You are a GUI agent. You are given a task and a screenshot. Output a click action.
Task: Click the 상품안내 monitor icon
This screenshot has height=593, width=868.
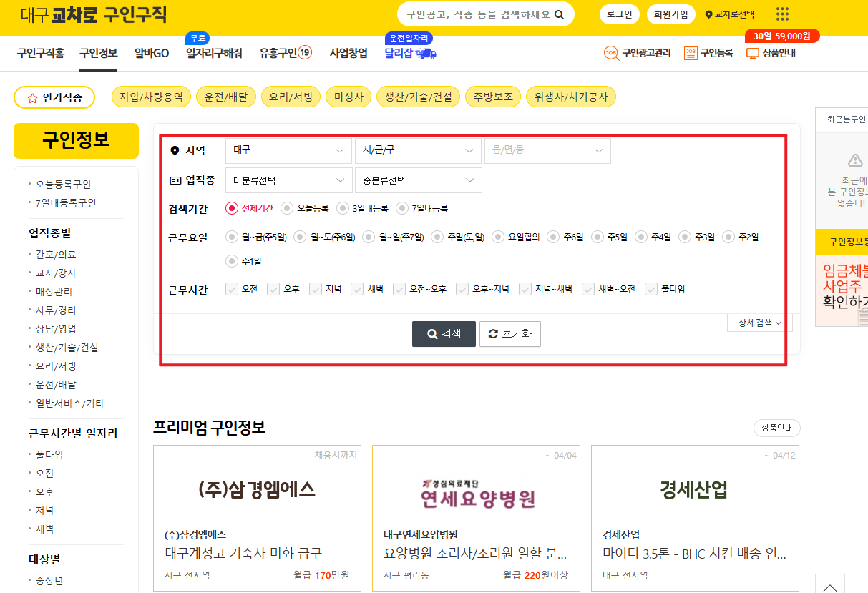[754, 53]
